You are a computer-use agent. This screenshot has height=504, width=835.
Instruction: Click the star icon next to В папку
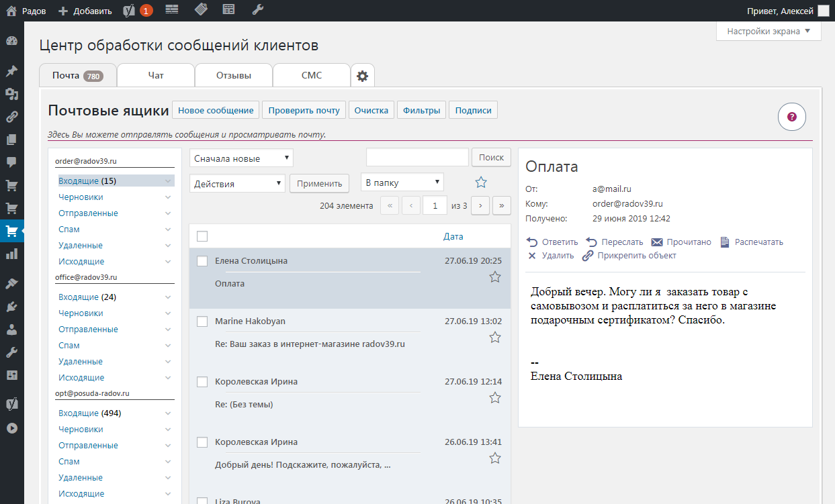[x=481, y=183]
